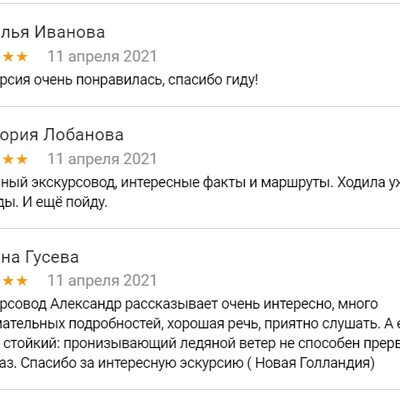Screen dimensions: 400x399
Task: Click the second-to-last star in Лобанова's rating
Action: click(8, 159)
